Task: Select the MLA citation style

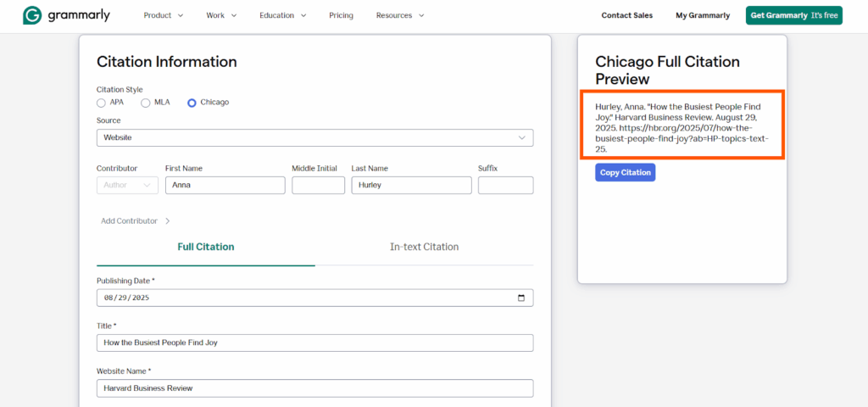Action: [x=146, y=103]
